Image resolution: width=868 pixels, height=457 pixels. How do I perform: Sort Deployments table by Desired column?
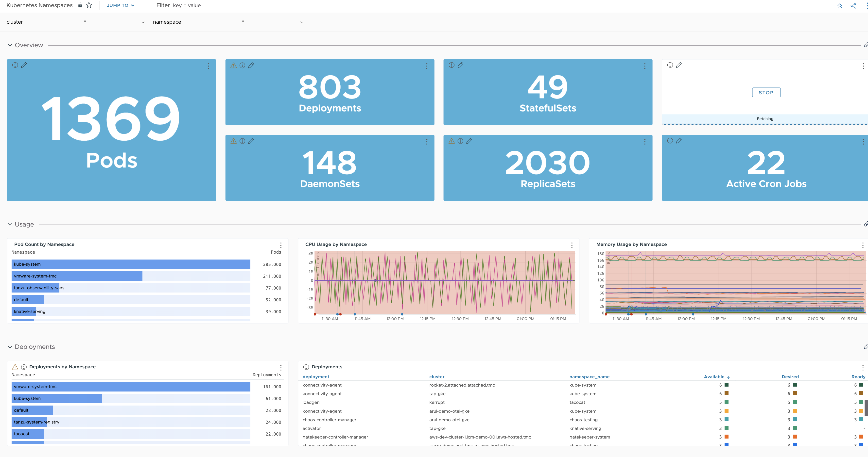[x=790, y=376]
